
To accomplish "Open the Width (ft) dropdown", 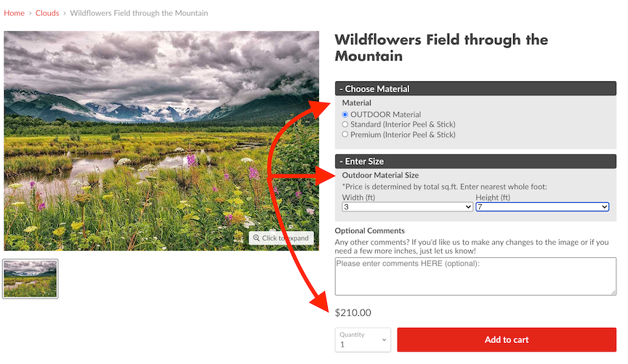I will click(x=407, y=207).
